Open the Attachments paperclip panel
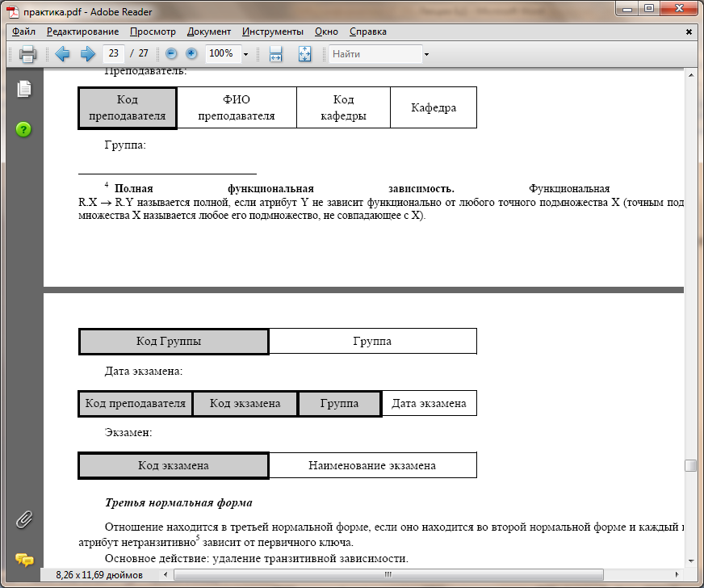The height and width of the screenshot is (588, 704). [x=23, y=519]
